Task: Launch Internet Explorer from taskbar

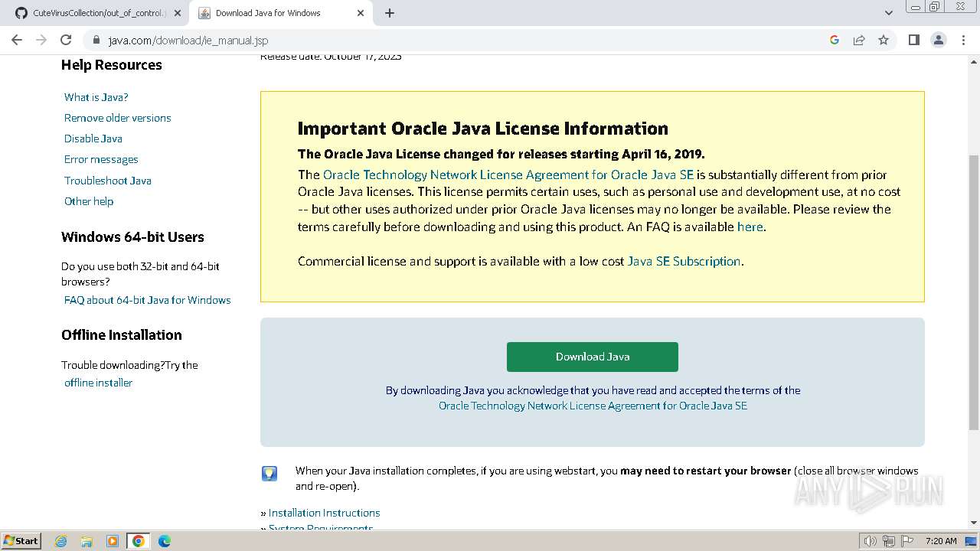Action: click(60, 541)
